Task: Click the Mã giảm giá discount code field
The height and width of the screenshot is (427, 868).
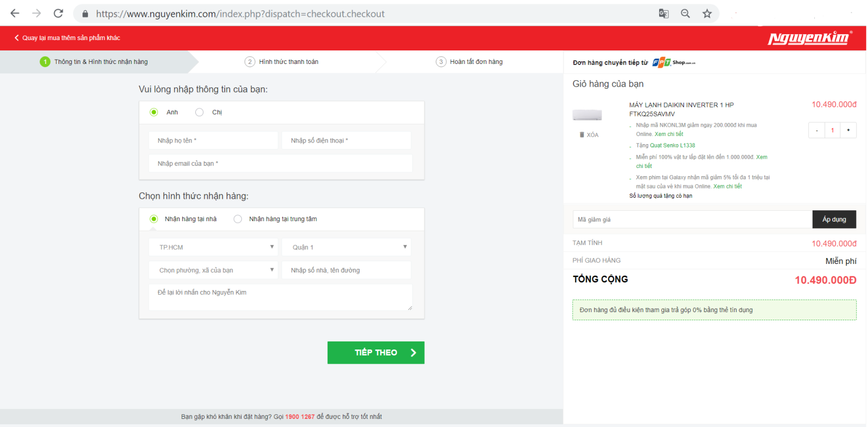Action: pos(692,219)
